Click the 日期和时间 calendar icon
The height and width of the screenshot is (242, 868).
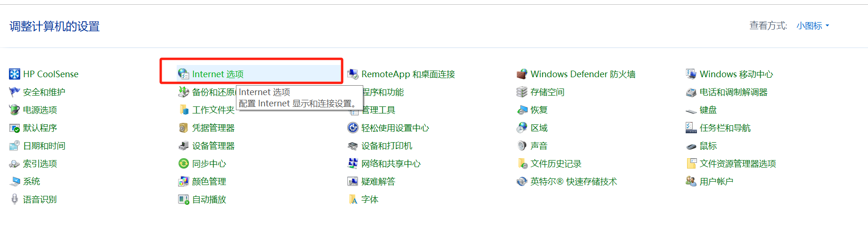(15, 145)
